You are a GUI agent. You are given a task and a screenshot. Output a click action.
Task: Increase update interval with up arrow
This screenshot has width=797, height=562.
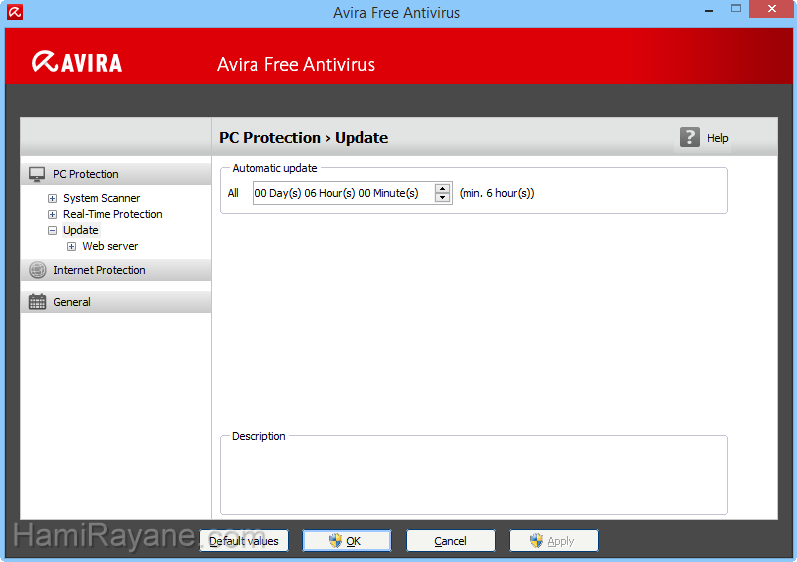click(443, 188)
